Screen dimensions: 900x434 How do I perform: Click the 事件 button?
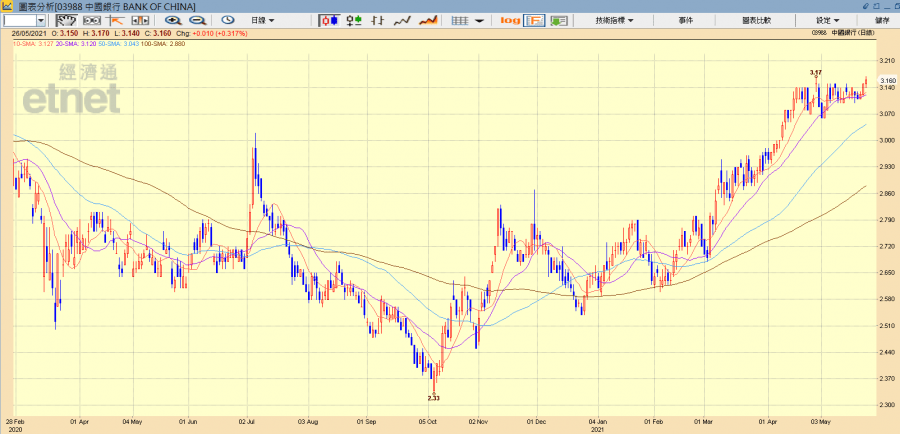[x=685, y=20]
